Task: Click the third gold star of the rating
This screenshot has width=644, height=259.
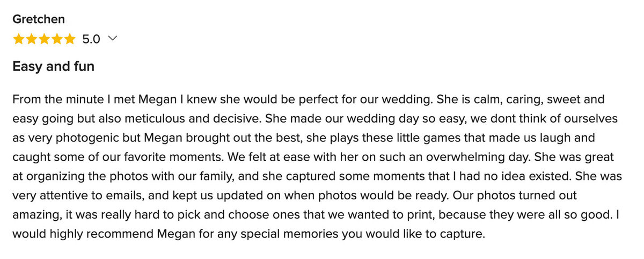Action: 45,39
